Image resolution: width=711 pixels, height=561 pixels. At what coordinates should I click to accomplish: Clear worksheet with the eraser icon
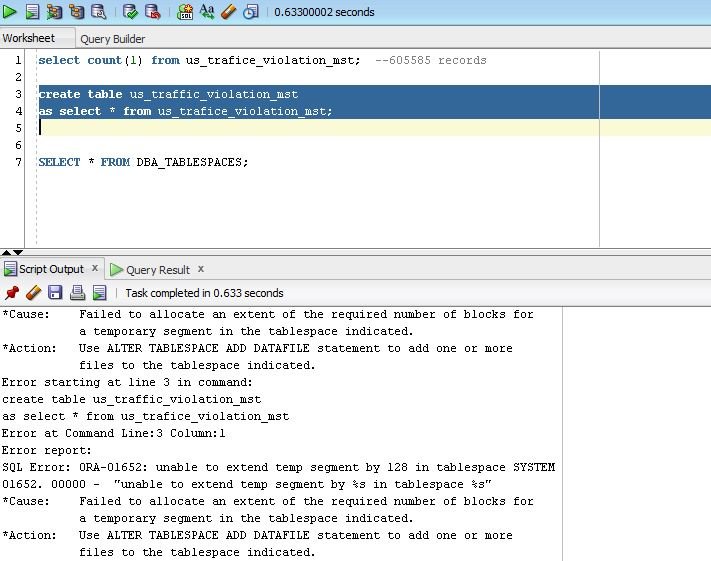[228, 12]
